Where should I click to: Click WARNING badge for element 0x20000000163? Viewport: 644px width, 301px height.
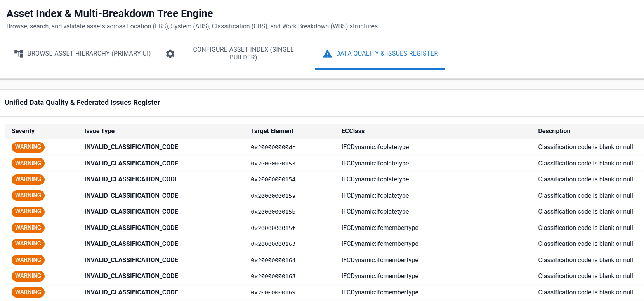pyautogui.click(x=28, y=244)
